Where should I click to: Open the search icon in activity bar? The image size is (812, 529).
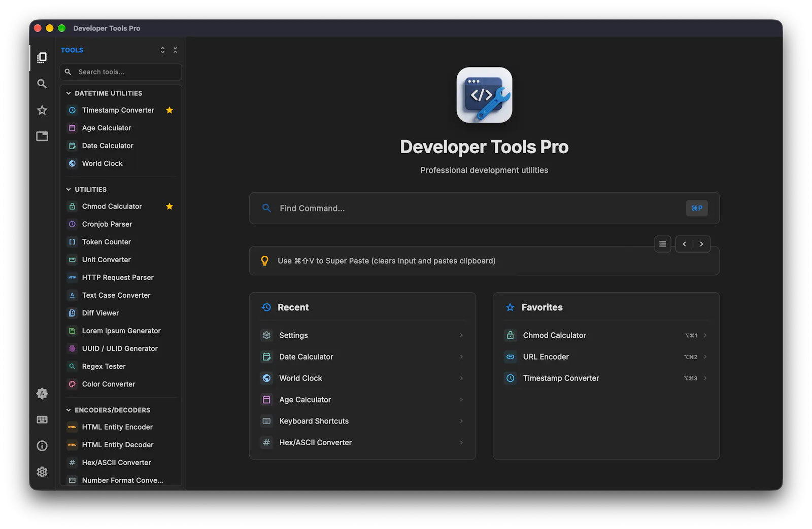[x=42, y=84]
